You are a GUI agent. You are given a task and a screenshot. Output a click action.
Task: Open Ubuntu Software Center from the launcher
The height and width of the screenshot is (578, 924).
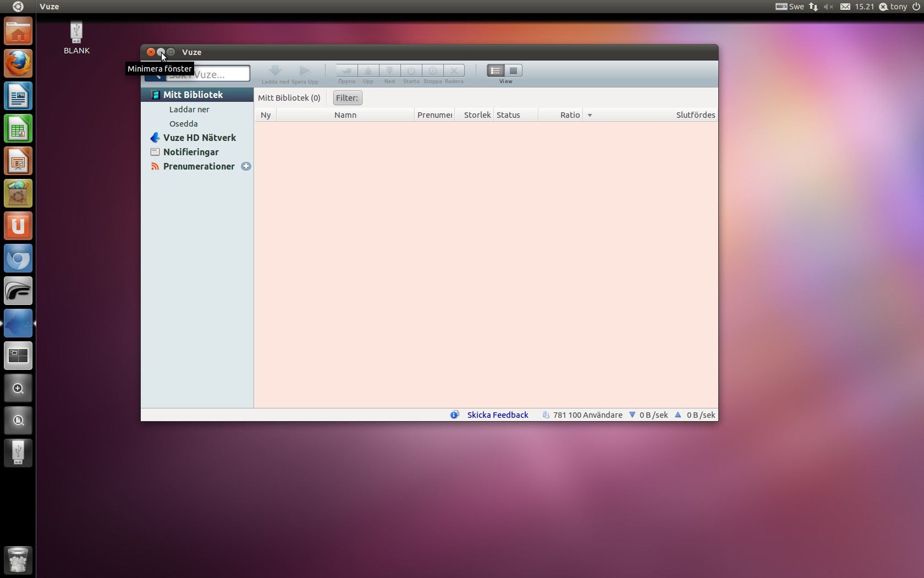tap(18, 194)
